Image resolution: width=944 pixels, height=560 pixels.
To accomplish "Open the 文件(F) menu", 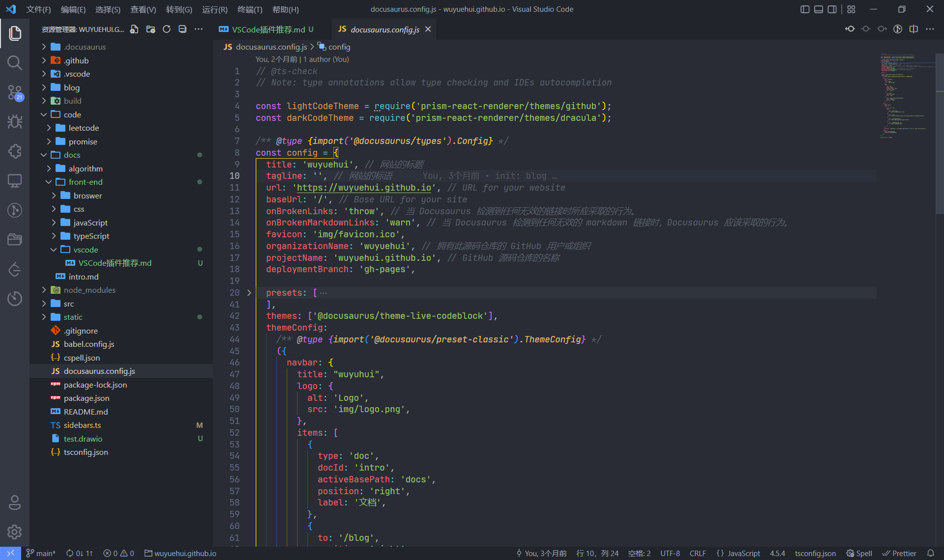I will (x=38, y=9).
